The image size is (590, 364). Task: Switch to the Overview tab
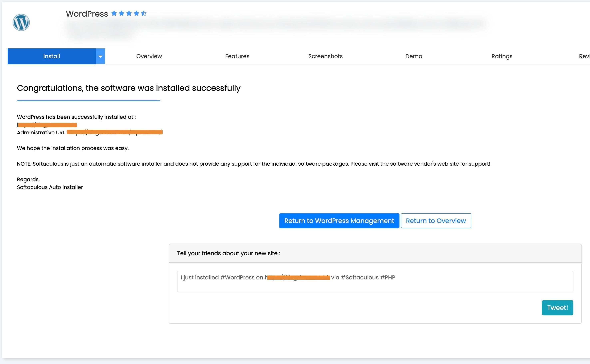[x=149, y=56]
